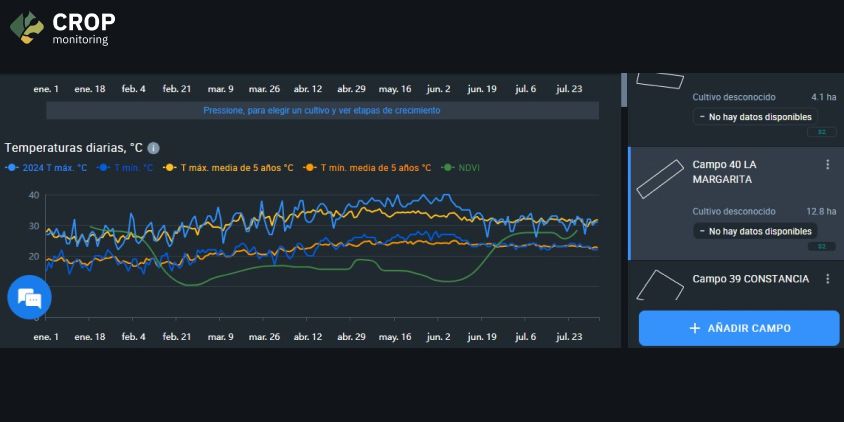
Task: Click the Campo 40 LA MARGARITA title
Action: click(x=724, y=172)
